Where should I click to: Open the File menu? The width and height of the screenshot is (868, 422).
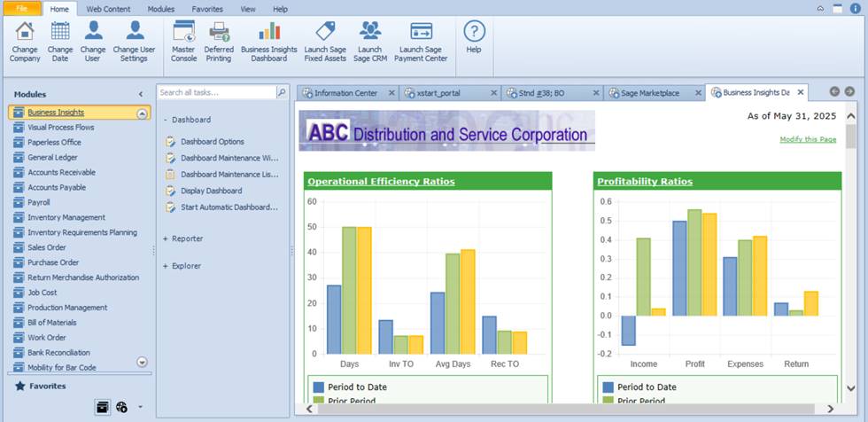[x=21, y=9]
